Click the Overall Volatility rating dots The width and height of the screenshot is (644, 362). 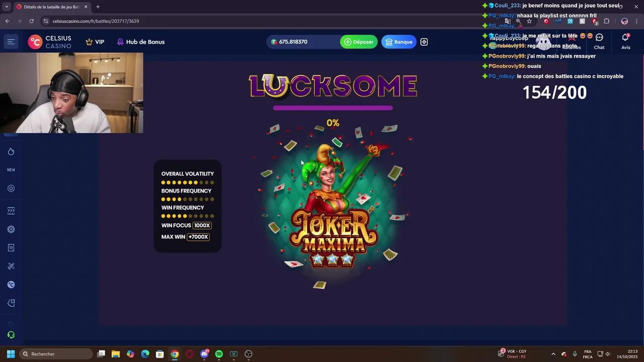click(x=188, y=183)
